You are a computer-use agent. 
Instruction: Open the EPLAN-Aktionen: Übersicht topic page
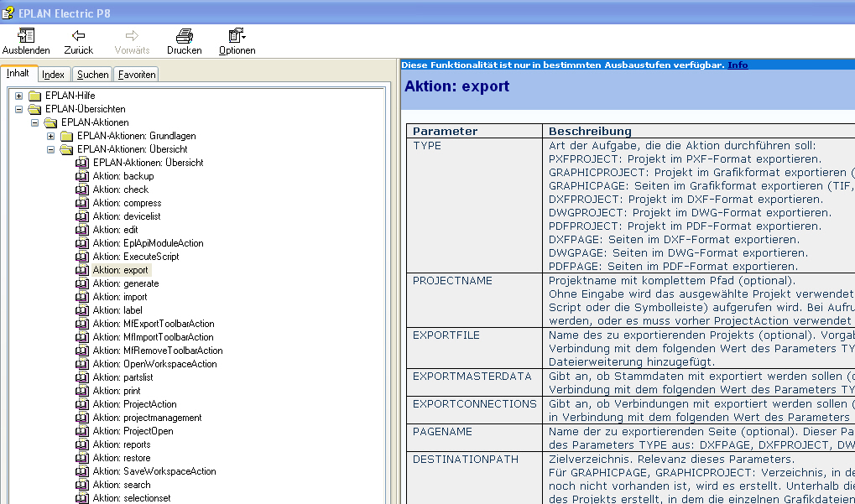[148, 163]
